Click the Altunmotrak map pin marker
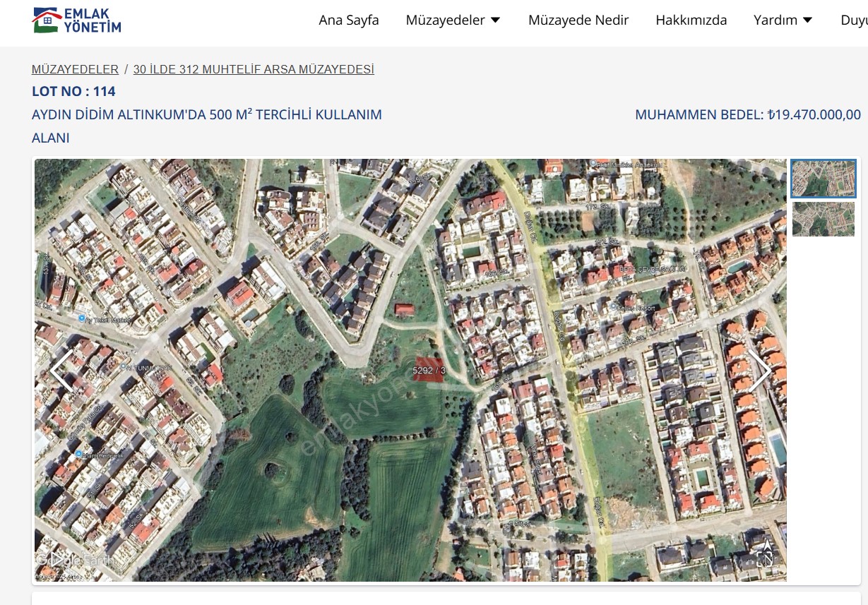Image resolution: width=868 pixels, height=605 pixels. point(124,367)
